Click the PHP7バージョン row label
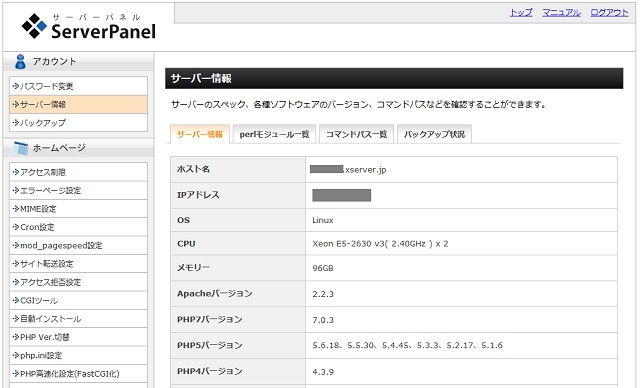640x388 pixels. pos(210,319)
